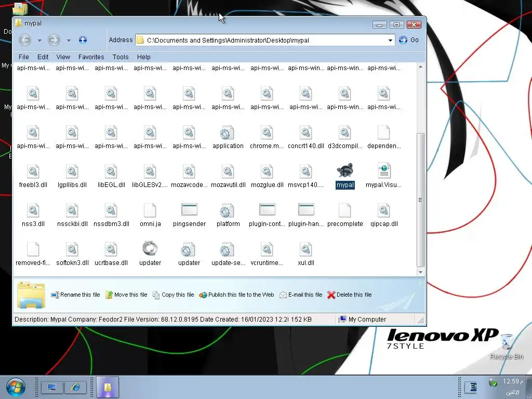Screen dimensions: 532x399
Task: Click the file list scrollbar thumb
Action: point(420,200)
